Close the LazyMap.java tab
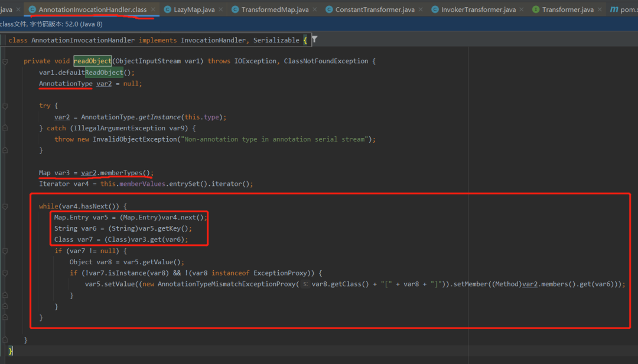 [220, 9]
